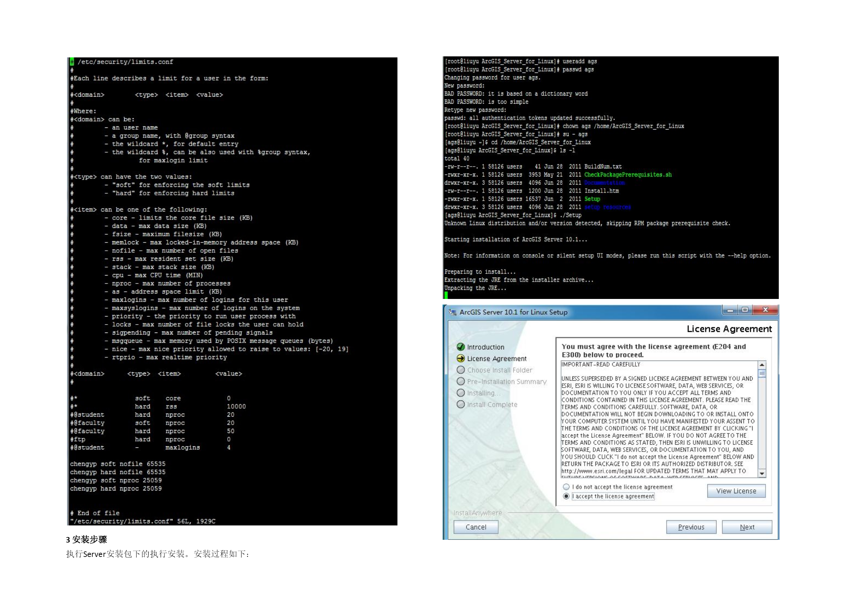The width and height of the screenshot is (868, 614).
Task: Click the Cancel button in the installer
Action: point(475,527)
